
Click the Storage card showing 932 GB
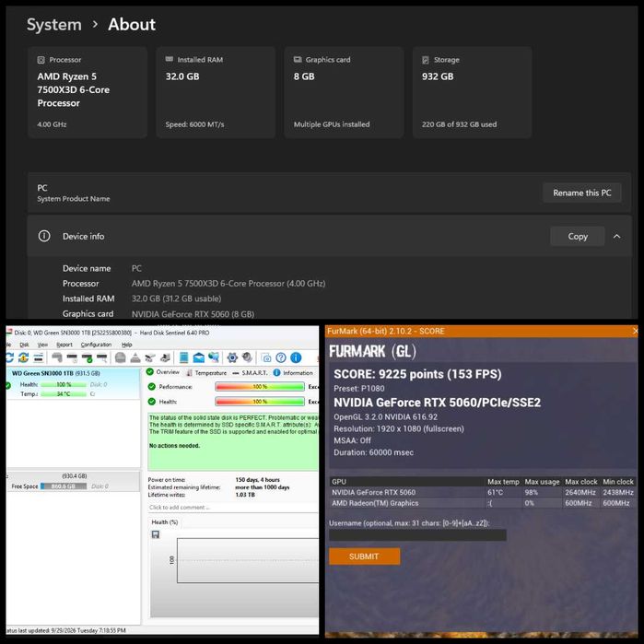pos(472,92)
